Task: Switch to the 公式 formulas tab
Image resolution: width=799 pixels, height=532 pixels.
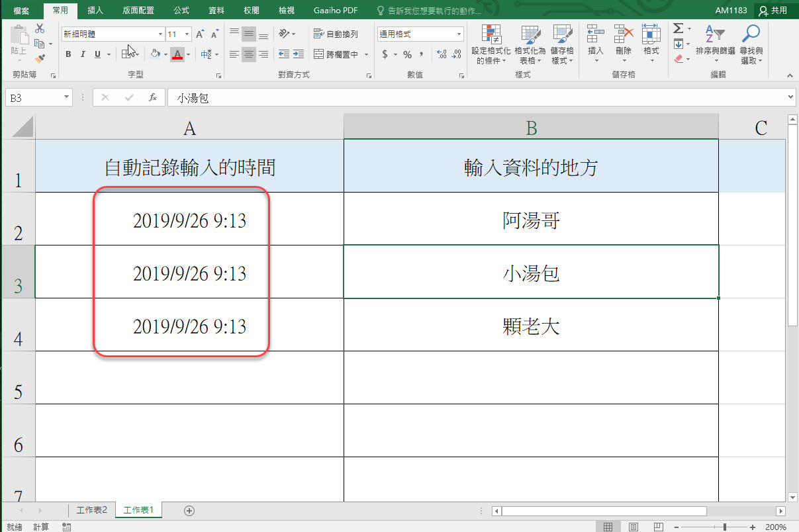Action: [181, 10]
